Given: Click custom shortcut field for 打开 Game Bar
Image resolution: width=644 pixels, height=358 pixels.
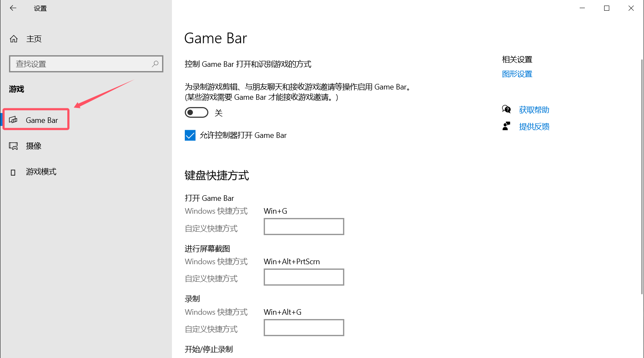Looking at the screenshot, I should (304, 227).
